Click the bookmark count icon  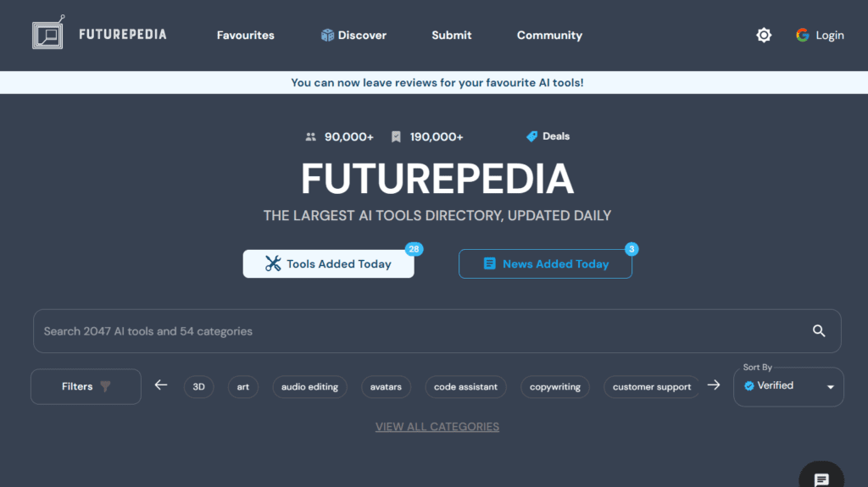(396, 136)
